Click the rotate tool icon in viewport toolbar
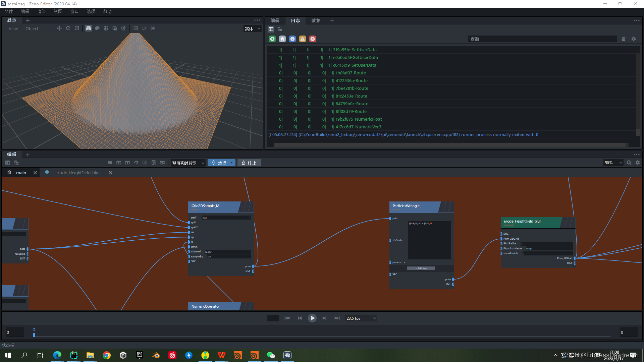 [x=68, y=28]
